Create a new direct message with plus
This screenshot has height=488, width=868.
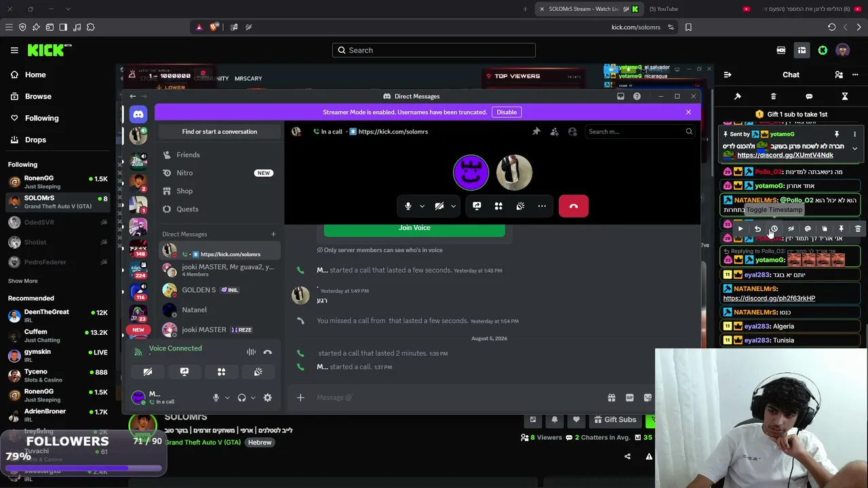[273, 235]
